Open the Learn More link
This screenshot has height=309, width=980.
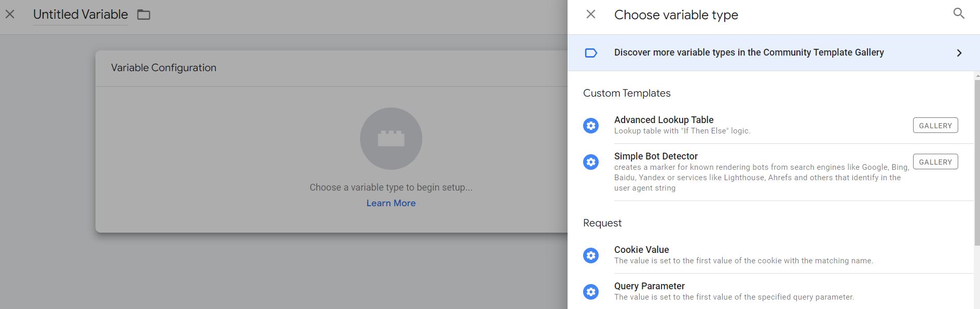(x=391, y=203)
